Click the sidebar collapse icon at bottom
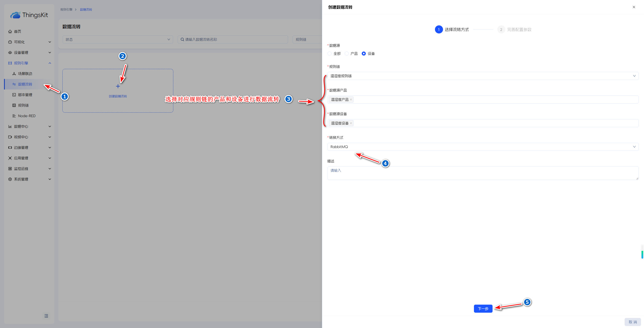The height and width of the screenshot is (328, 644). click(46, 316)
